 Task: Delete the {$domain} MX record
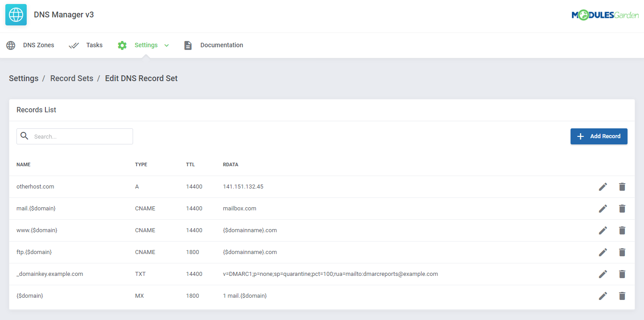pyautogui.click(x=622, y=296)
